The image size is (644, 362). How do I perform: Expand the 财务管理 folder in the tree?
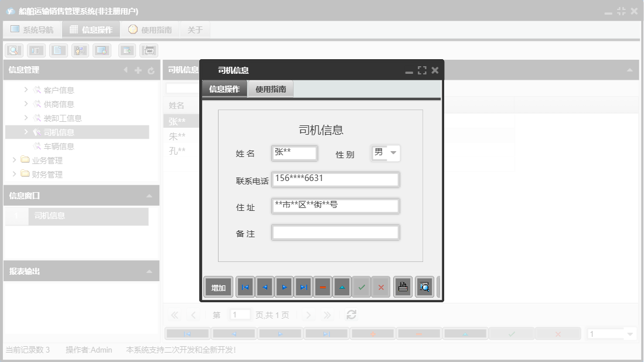14,174
